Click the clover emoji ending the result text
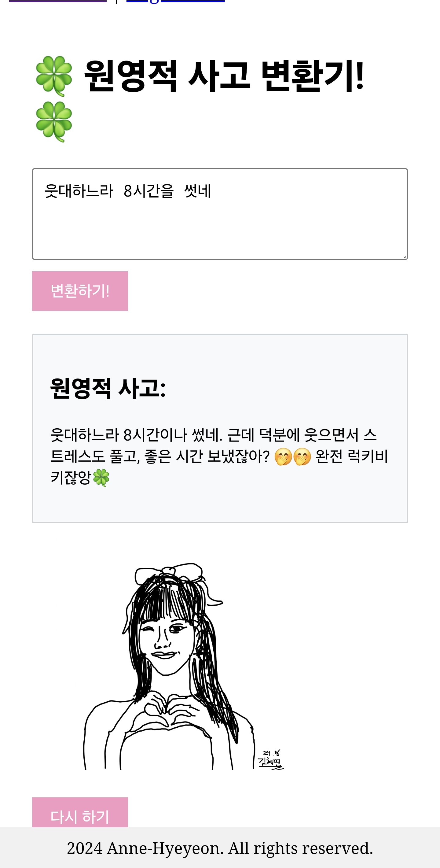 [x=101, y=478]
